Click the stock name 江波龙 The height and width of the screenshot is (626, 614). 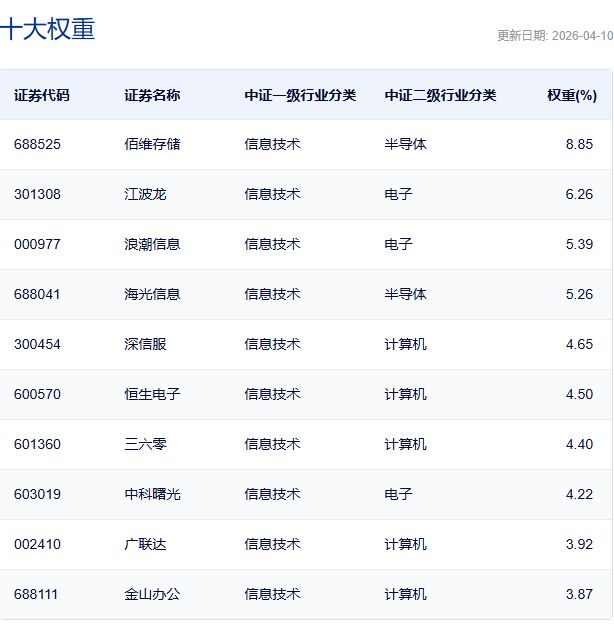click(145, 194)
